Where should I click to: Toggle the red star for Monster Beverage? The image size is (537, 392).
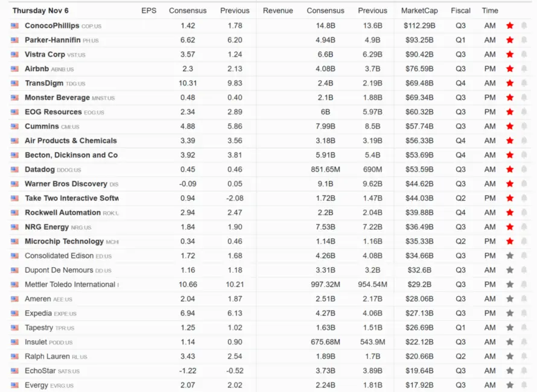(x=510, y=98)
